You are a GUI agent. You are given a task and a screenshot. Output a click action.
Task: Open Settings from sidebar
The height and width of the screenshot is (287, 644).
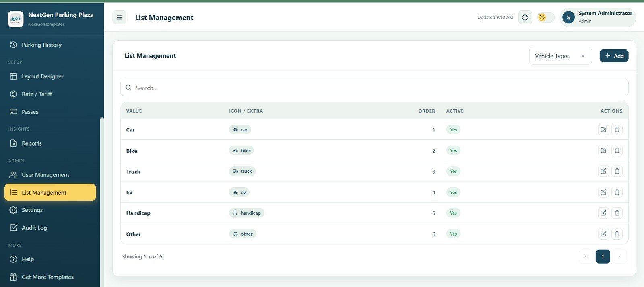(x=50, y=210)
